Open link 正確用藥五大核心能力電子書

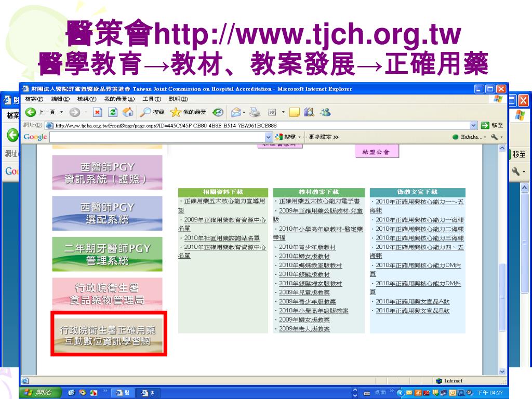(x=320, y=201)
